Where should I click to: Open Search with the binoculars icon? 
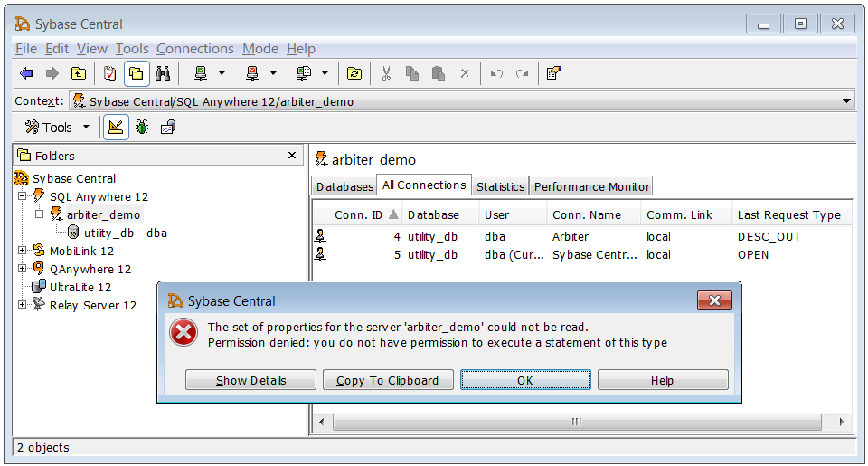pyautogui.click(x=163, y=73)
